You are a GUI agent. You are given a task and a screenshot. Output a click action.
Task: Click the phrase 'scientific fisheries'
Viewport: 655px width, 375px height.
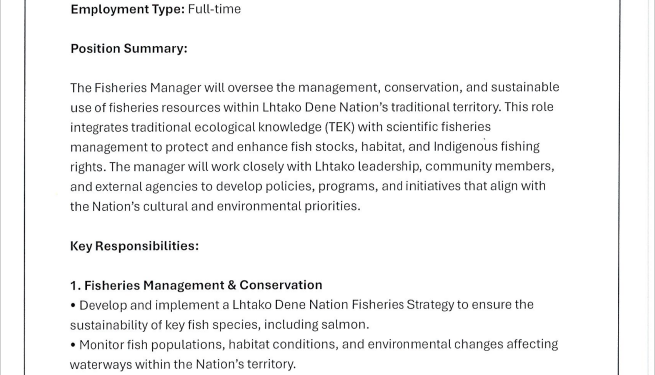pyautogui.click(x=438, y=127)
